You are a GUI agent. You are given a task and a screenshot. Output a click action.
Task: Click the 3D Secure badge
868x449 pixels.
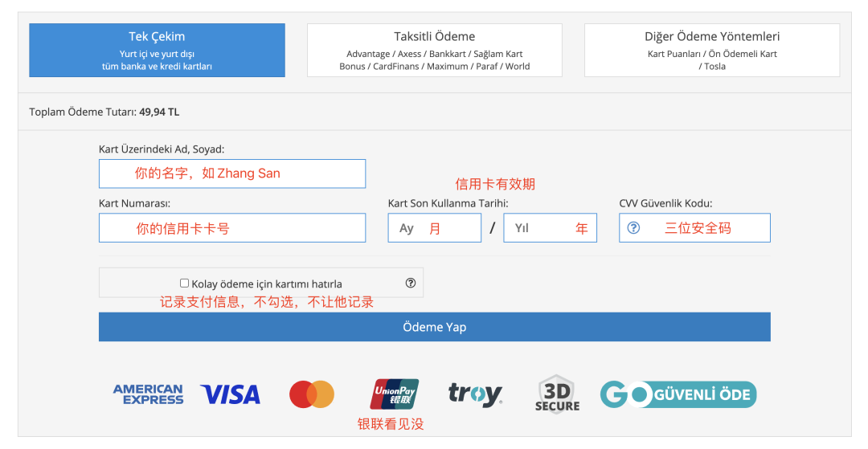557,394
